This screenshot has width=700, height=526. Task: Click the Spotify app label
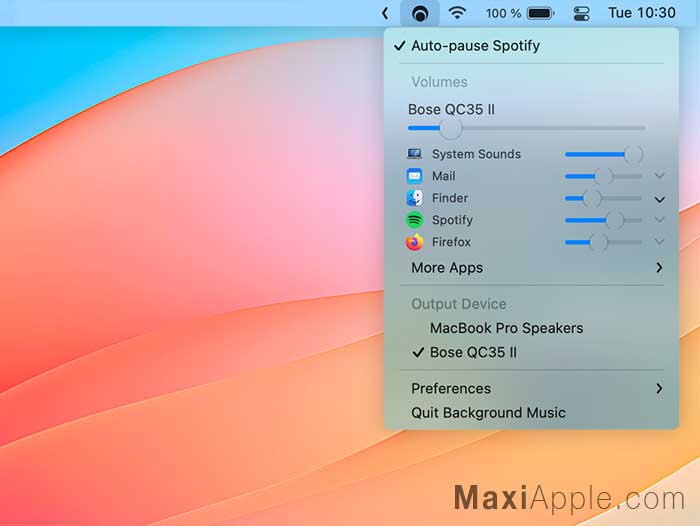click(x=452, y=220)
